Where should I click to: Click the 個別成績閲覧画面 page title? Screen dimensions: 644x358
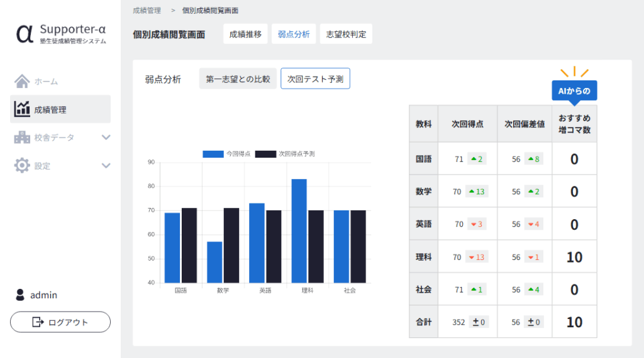(169, 35)
